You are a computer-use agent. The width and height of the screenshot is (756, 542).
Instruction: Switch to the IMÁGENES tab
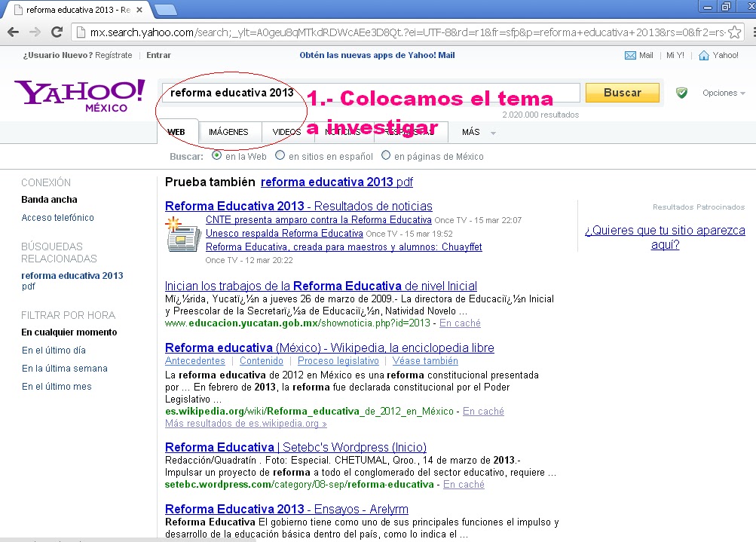pos(228,132)
